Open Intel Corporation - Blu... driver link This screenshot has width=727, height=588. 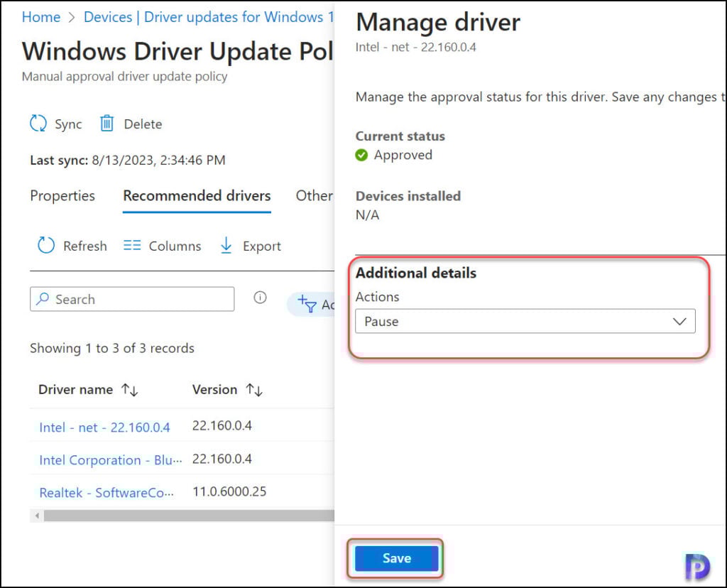point(110,460)
